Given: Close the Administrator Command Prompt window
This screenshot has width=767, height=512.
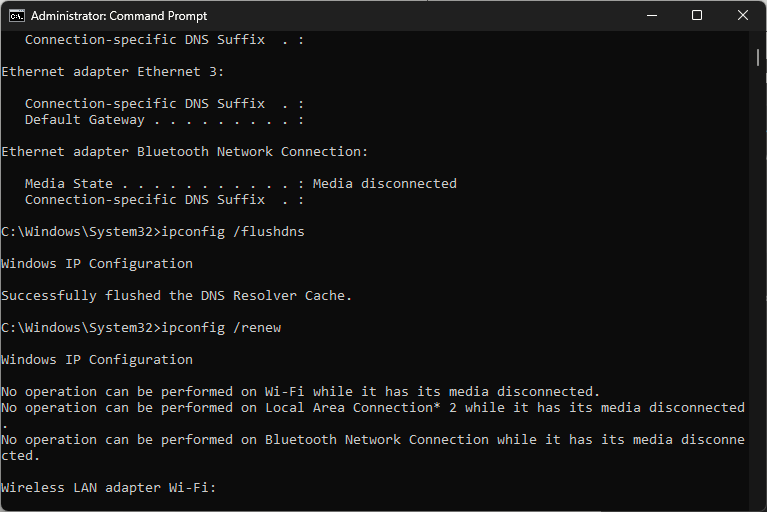Looking at the screenshot, I should tap(743, 16).
